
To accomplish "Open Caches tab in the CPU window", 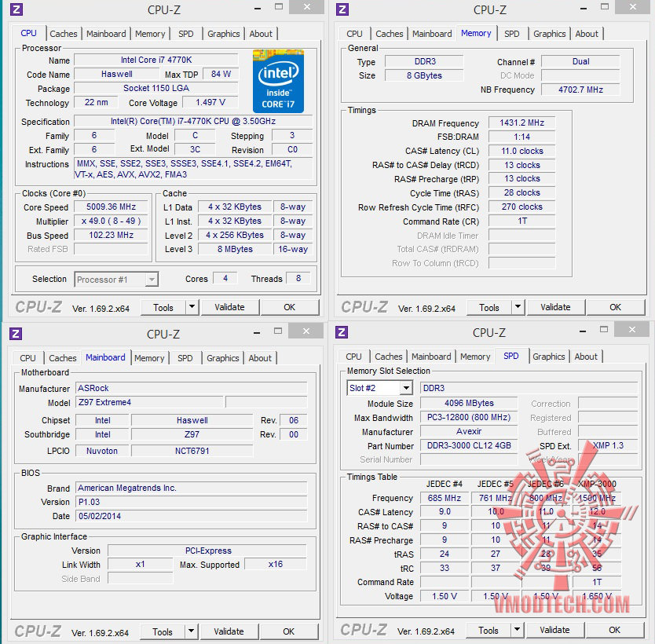I will tap(64, 34).
